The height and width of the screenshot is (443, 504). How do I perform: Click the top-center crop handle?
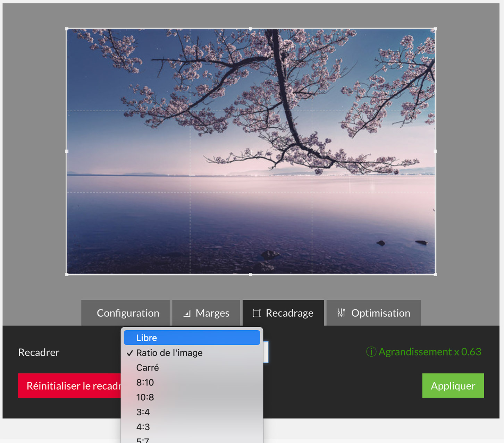point(251,29)
